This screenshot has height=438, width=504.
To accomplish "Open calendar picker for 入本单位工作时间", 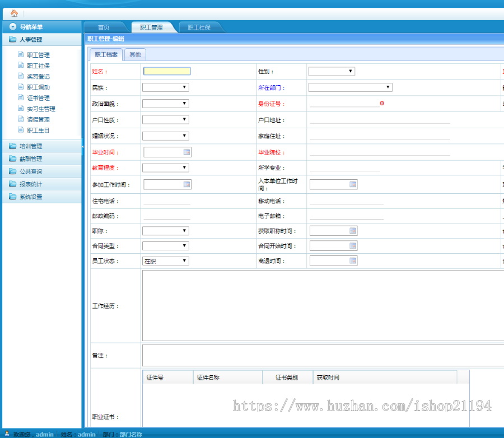I will tap(353, 184).
